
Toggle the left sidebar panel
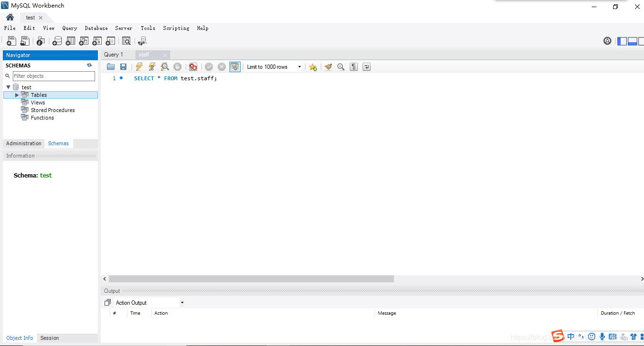coord(622,41)
